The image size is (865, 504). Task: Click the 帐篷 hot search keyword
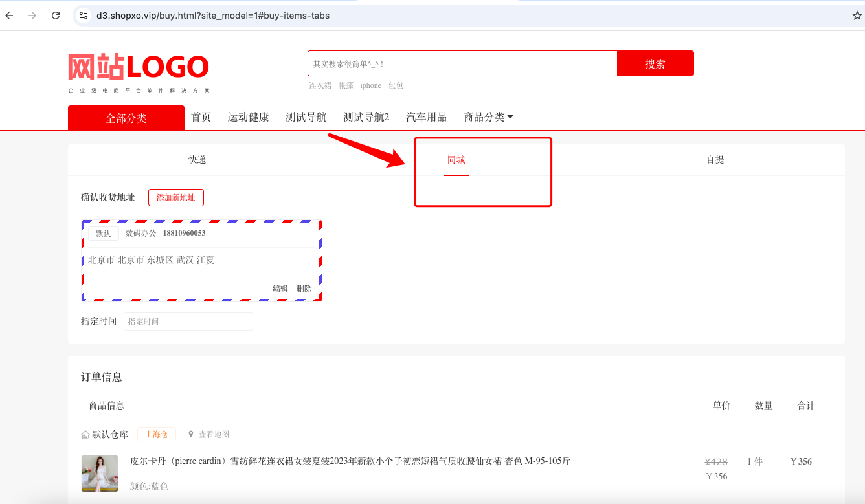coord(346,85)
